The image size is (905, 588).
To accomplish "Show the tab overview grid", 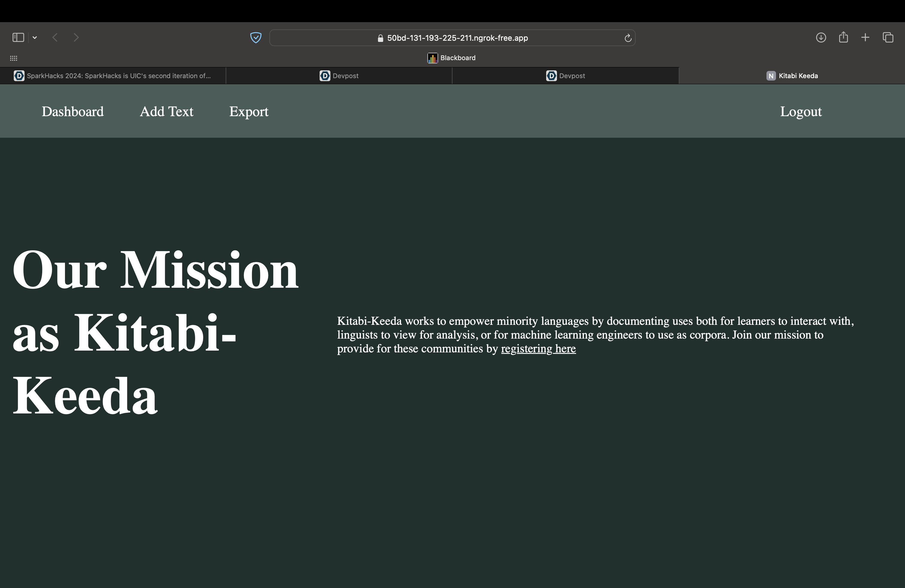I will [x=888, y=37].
